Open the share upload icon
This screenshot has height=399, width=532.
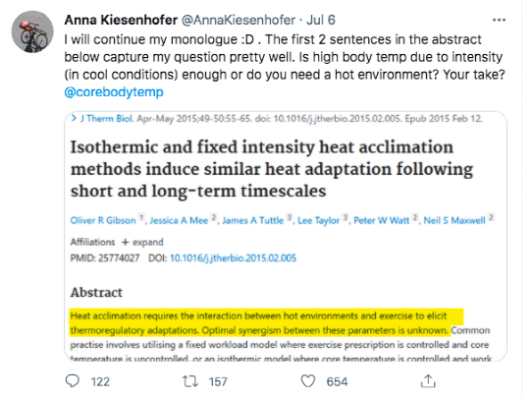428,381
